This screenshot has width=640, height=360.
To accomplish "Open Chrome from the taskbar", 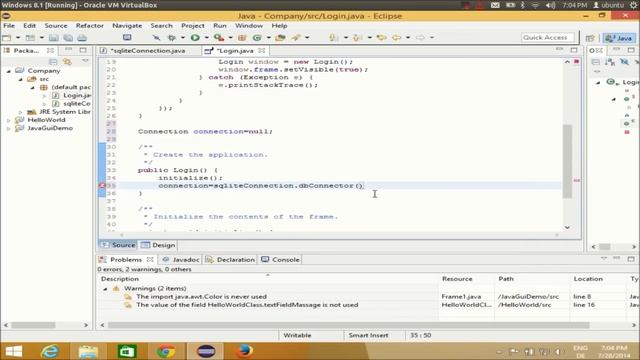I will click(x=166, y=351).
